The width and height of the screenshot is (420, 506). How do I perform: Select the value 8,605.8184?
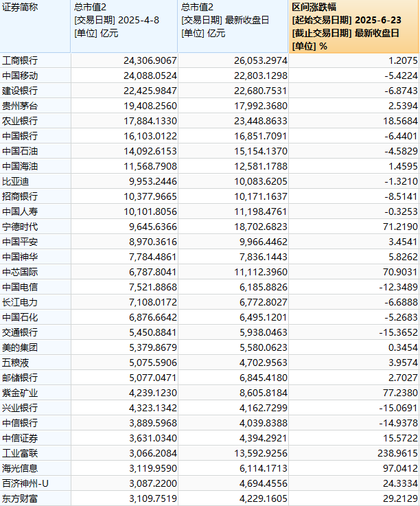(x=264, y=393)
